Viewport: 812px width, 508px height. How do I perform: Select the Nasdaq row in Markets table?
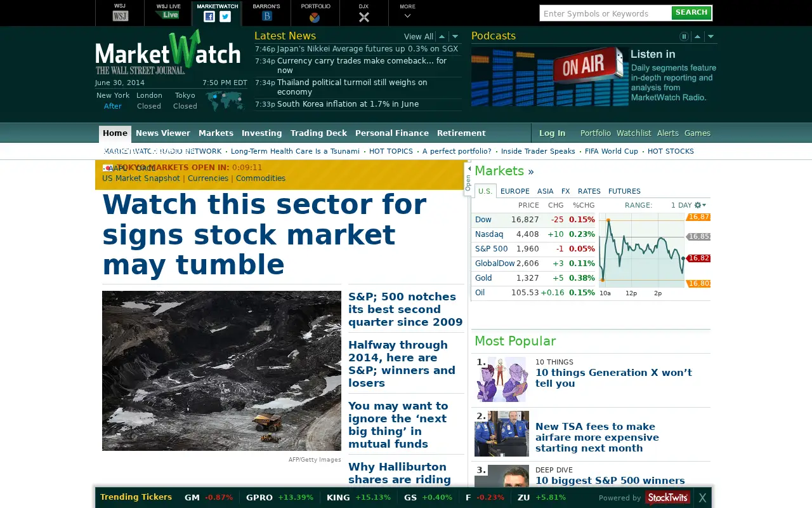[534, 234]
